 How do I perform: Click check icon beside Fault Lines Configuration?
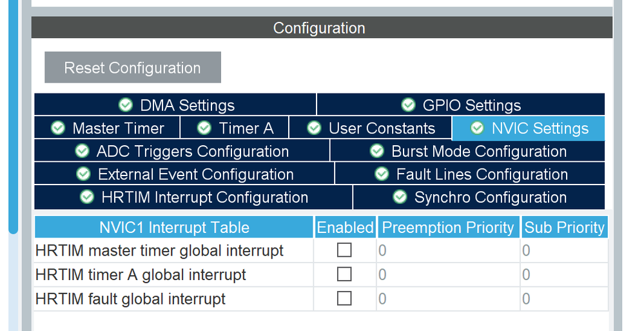click(x=382, y=174)
